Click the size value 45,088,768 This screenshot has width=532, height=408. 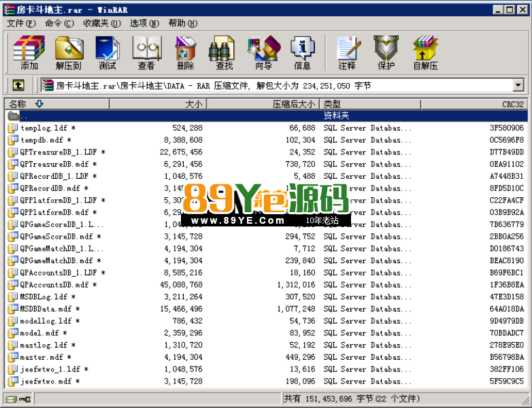click(x=181, y=285)
